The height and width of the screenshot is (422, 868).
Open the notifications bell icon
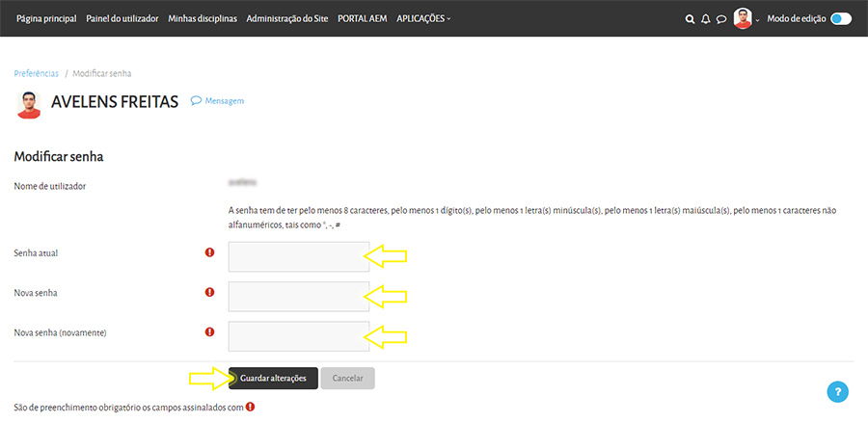(705, 18)
